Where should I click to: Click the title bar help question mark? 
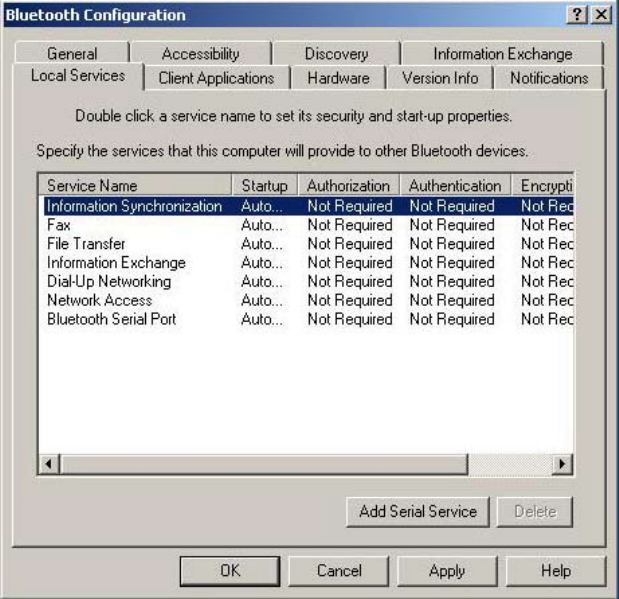click(x=577, y=15)
